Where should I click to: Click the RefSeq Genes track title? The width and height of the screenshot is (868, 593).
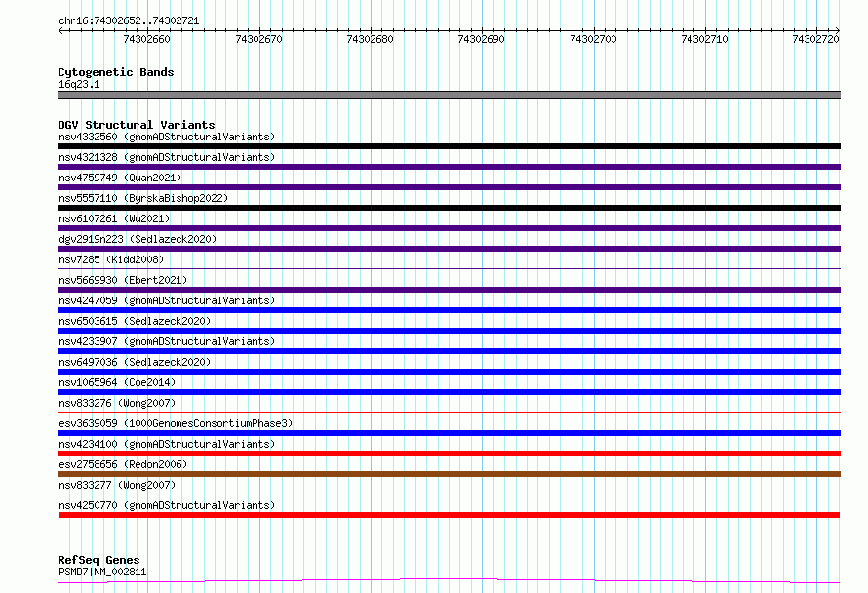(99, 561)
